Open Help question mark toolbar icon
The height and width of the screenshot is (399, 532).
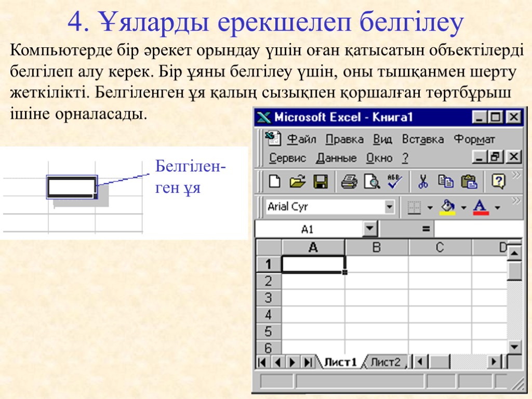pyautogui.click(x=498, y=181)
